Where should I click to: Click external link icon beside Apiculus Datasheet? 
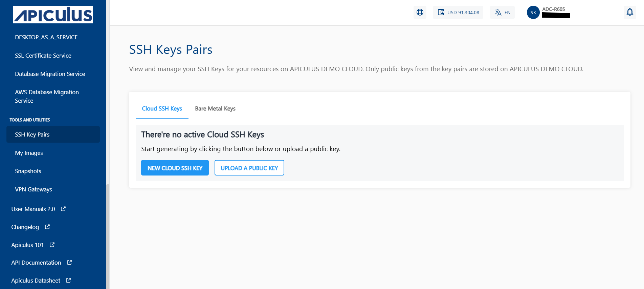coord(68,280)
